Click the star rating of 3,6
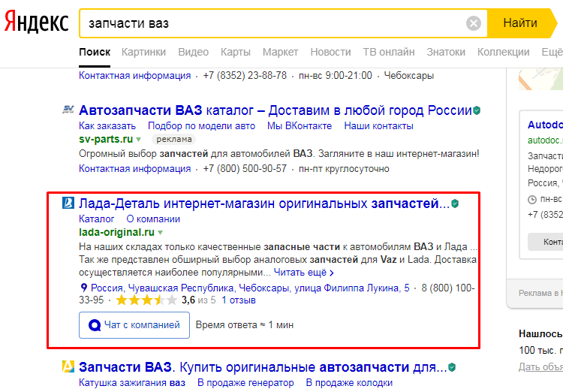The width and height of the screenshot is (563, 392). [x=146, y=300]
